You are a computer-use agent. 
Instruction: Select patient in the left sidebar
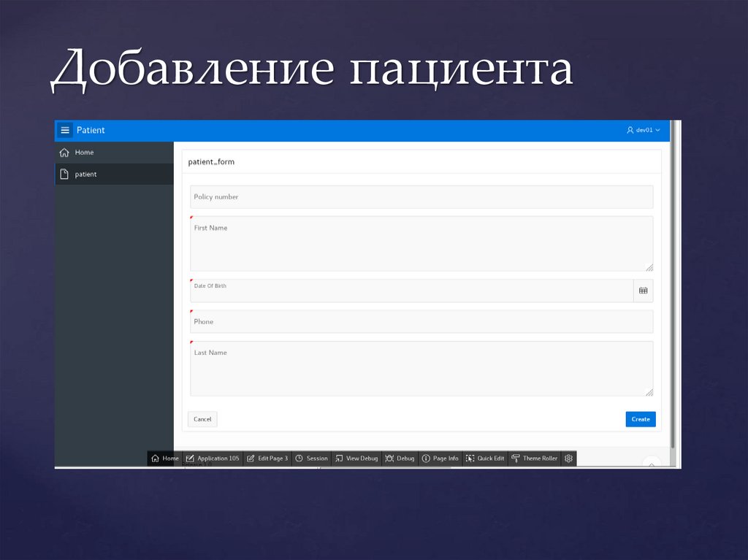(x=85, y=174)
